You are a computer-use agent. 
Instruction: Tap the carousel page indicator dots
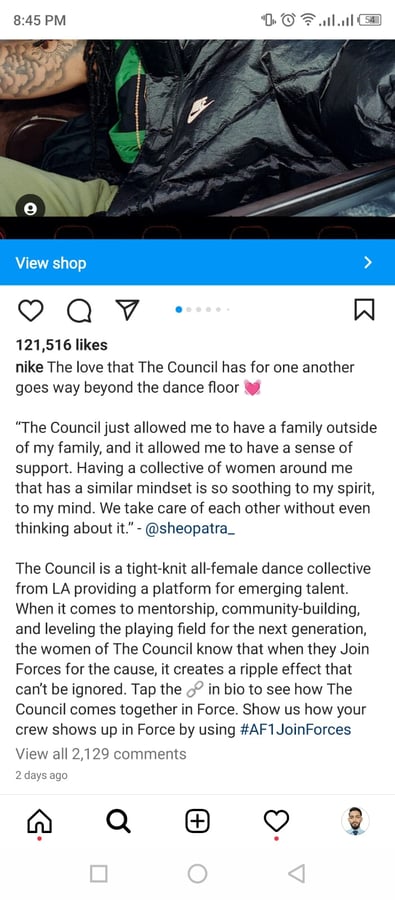(203, 310)
